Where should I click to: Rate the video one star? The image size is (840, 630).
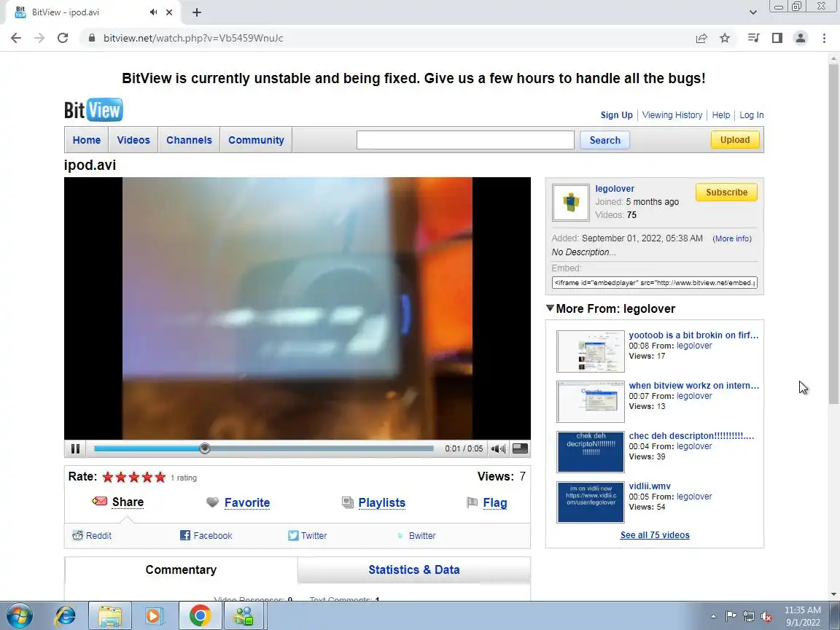coord(108,477)
